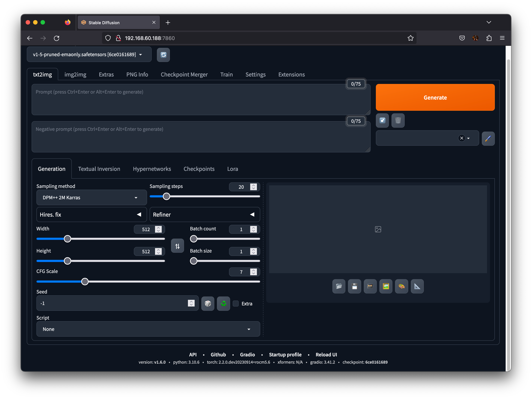Expand the Refiner section

point(204,214)
